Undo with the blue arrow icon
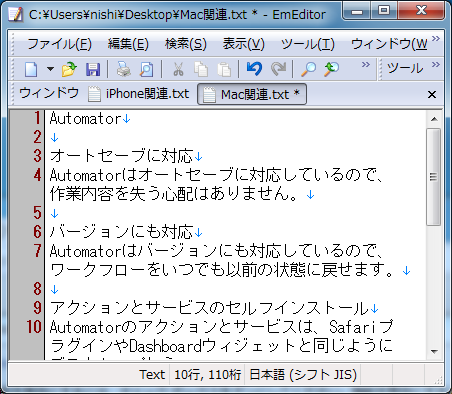 tap(254, 69)
